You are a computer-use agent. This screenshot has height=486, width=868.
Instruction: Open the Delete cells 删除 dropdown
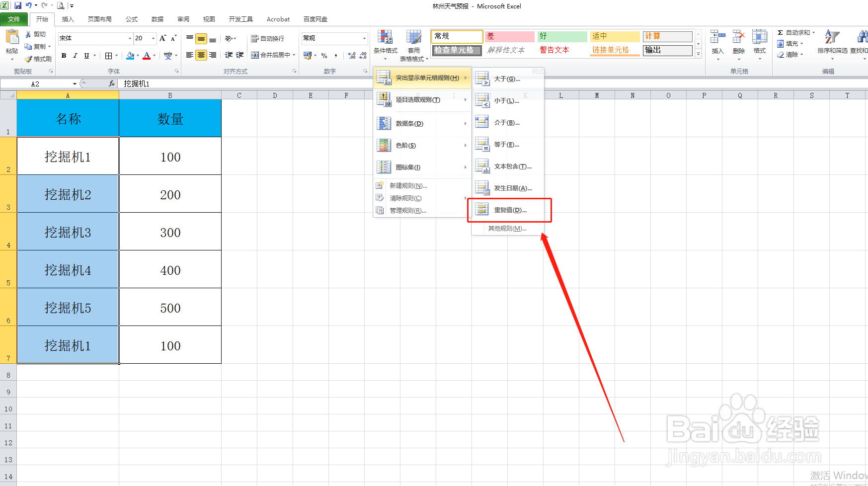pos(739,45)
